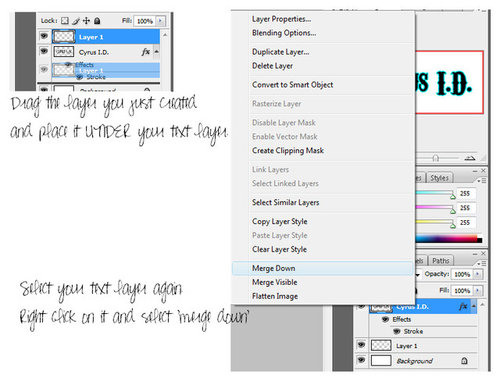500x380 pixels.
Task: Click the Rasterize Layer entry
Action: (x=276, y=104)
